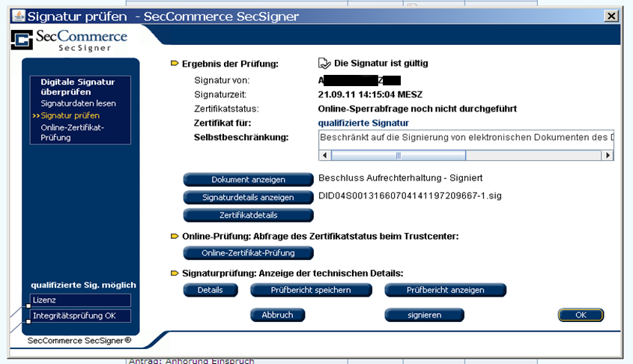The width and height of the screenshot is (633, 364).
Task: Click 'Zertifikatstatus:' label
Action: point(226,109)
